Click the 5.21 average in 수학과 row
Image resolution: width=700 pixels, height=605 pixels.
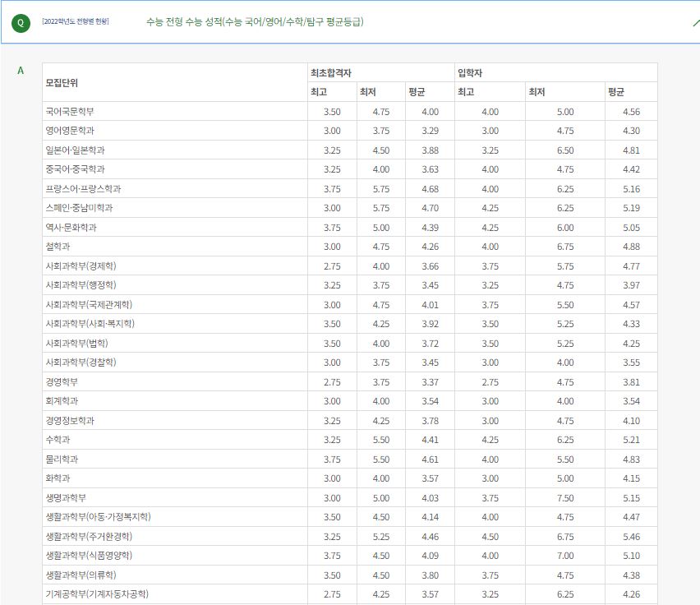(631, 440)
